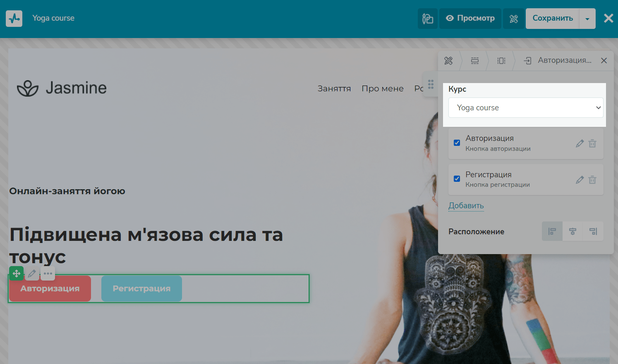
Task: Open the Курс dropdown showing Yoga course
Action: (x=525, y=108)
